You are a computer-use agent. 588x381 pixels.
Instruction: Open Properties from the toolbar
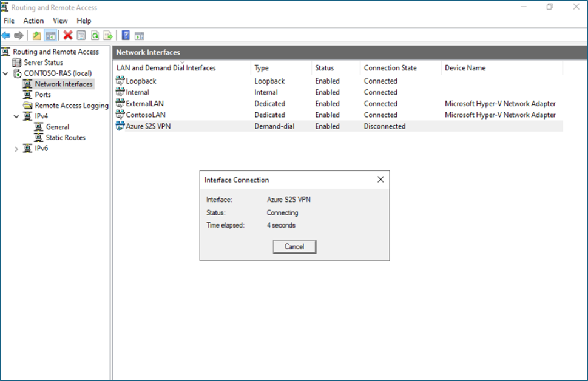[x=81, y=35]
